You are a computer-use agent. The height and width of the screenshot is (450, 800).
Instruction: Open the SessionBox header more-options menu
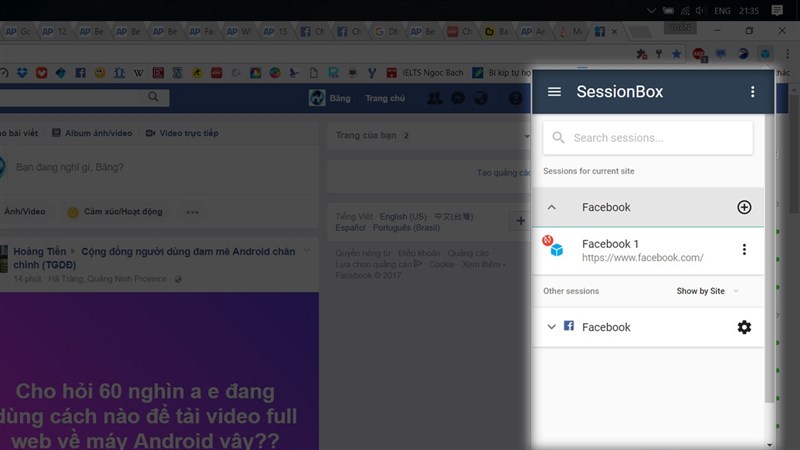click(x=753, y=92)
